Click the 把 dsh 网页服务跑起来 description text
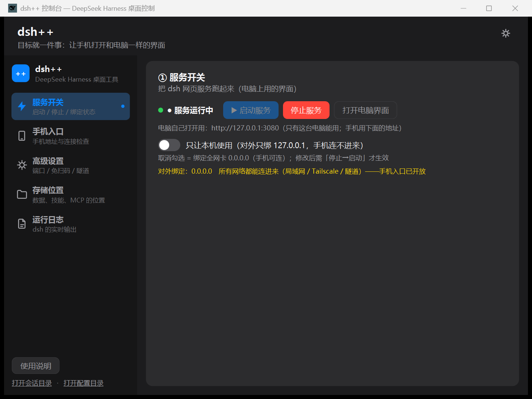 [227, 89]
